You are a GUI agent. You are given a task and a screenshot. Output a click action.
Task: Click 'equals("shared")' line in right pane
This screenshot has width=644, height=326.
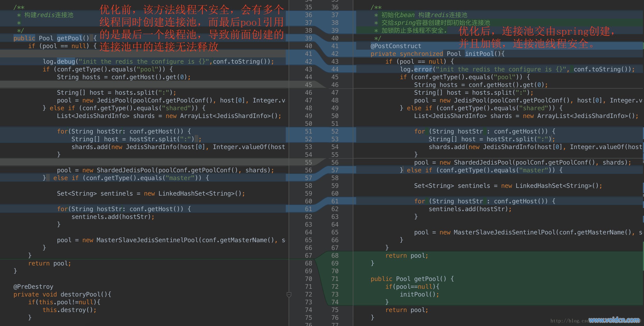pos(481,108)
